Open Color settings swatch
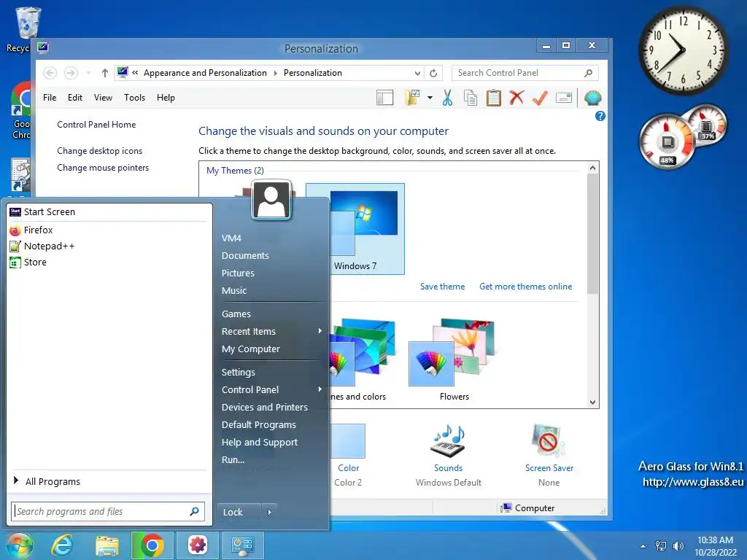 pyautogui.click(x=348, y=441)
